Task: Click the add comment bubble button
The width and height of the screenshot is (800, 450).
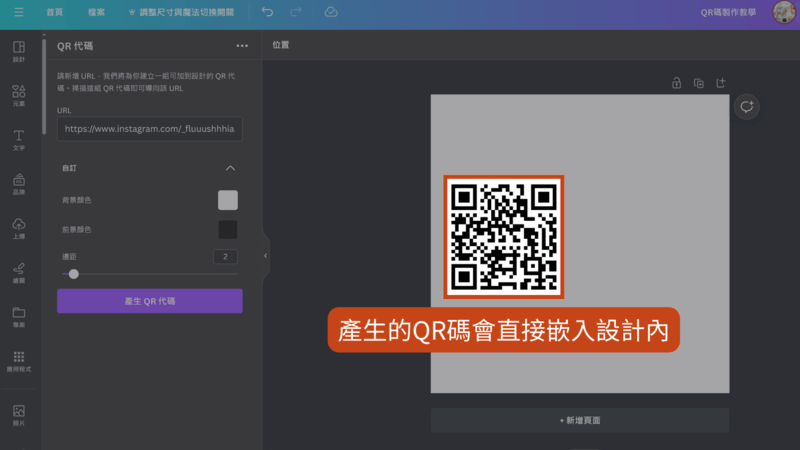Action: point(745,107)
